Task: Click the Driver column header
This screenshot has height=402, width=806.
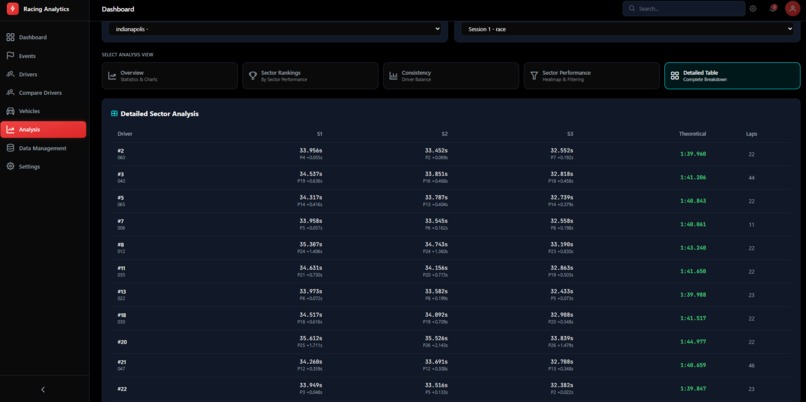Action: tap(125, 134)
